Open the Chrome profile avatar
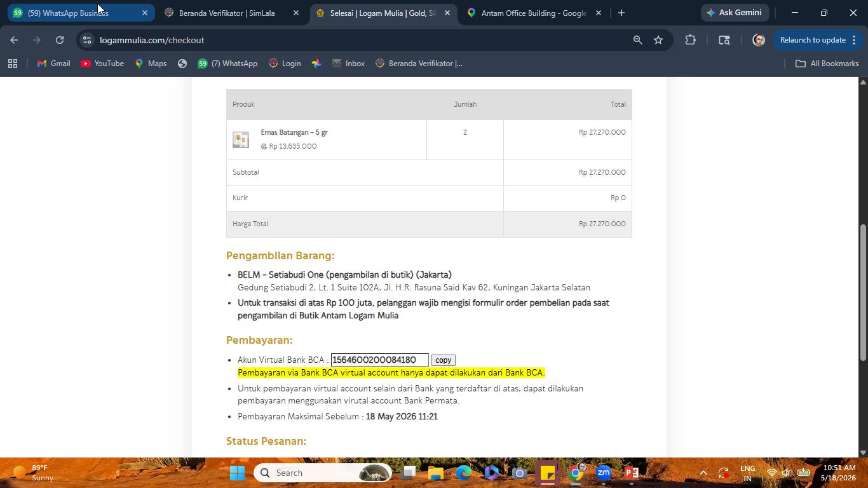The width and height of the screenshot is (868, 488). pos(758,40)
